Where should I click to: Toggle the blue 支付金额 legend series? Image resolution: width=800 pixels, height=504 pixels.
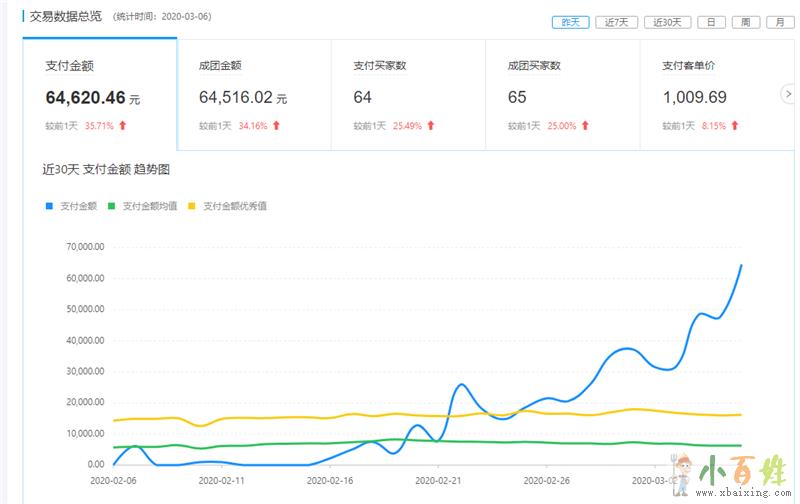pyautogui.click(x=71, y=206)
